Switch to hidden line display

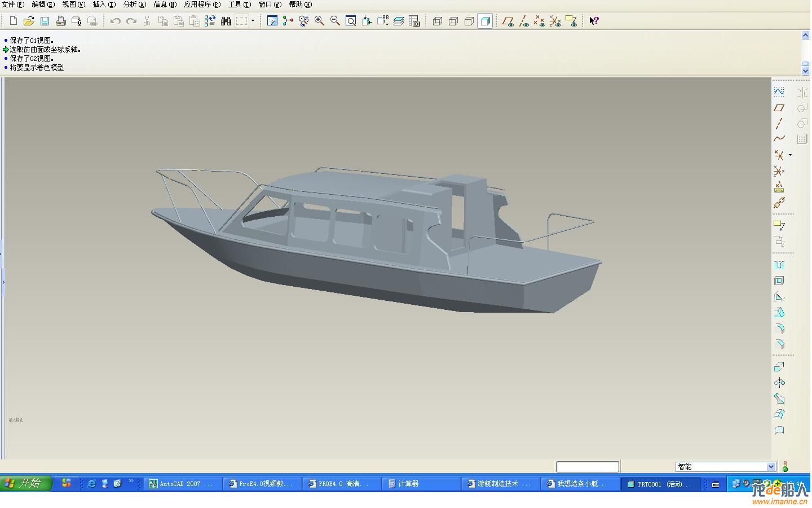tap(453, 21)
